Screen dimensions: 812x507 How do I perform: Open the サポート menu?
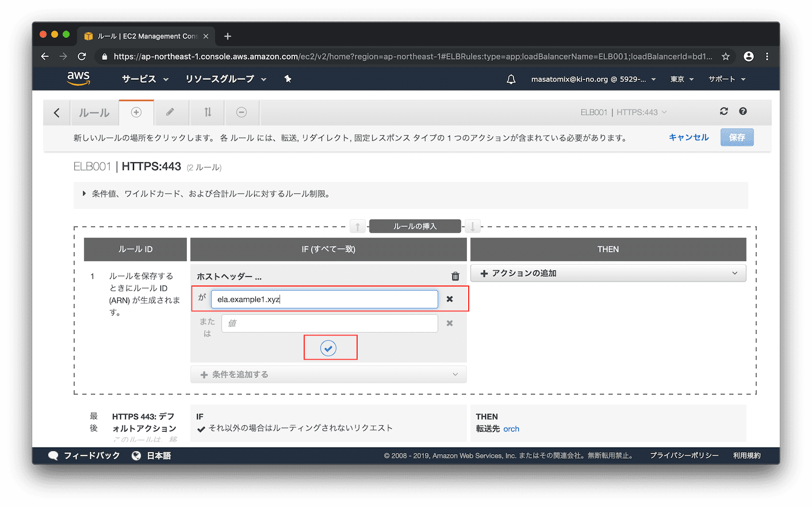727,79
